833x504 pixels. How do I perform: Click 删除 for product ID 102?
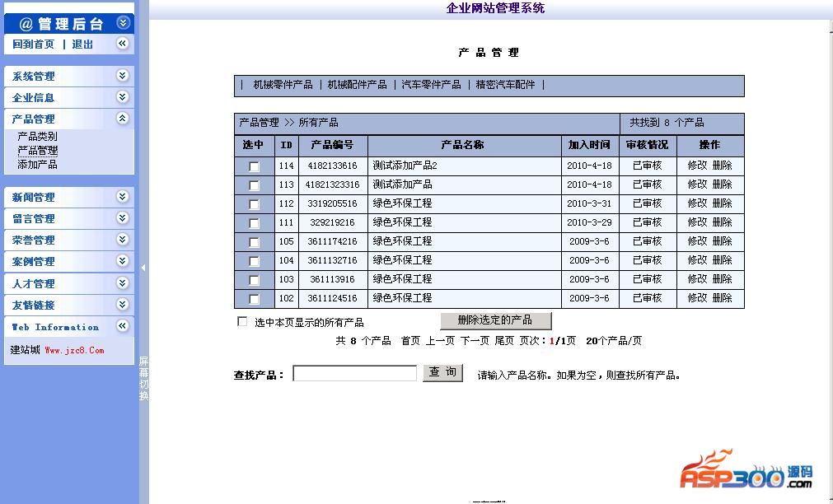(722, 298)
